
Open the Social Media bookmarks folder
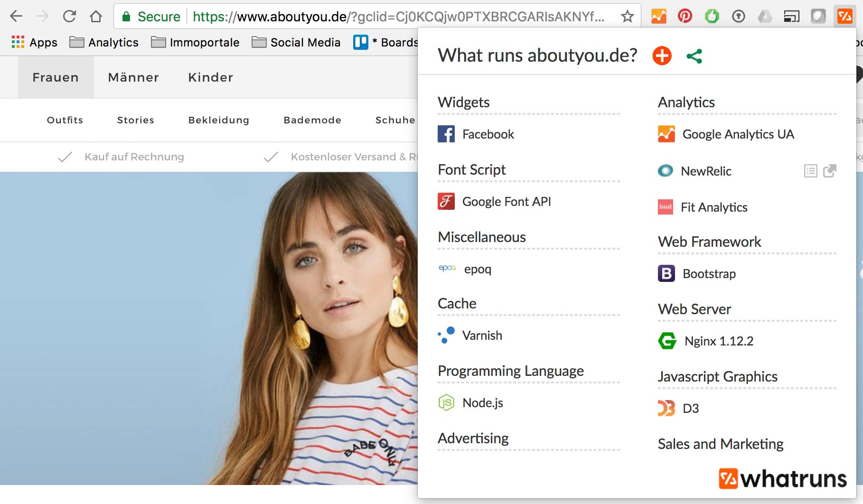pos(296,42)
